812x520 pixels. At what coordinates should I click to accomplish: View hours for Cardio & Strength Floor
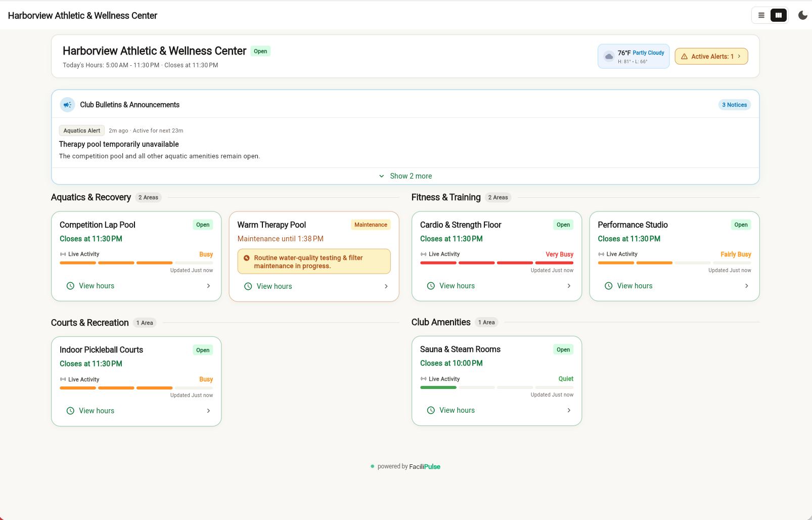[x=497, y=286]
